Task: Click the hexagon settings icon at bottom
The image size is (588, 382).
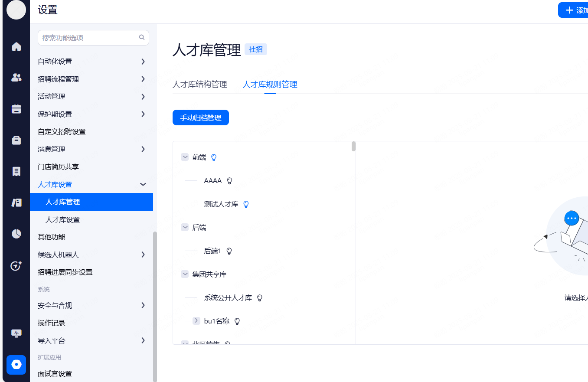Action: point(16,365)
